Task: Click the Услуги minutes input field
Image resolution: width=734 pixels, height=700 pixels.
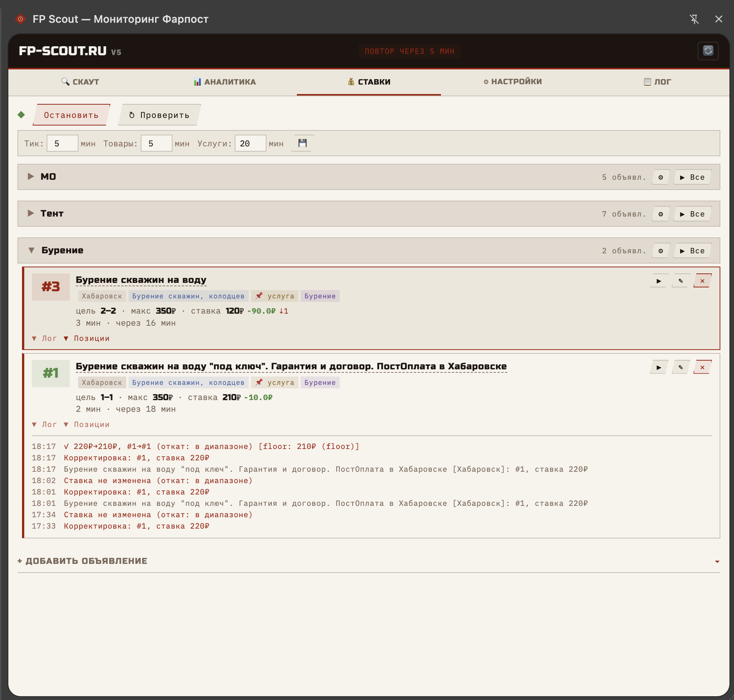Action: 251,143
